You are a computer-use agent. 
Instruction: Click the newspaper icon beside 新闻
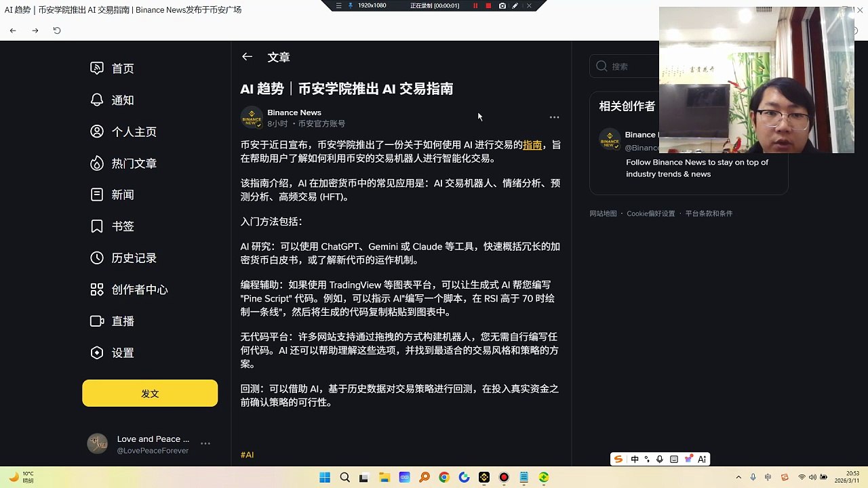97,195
